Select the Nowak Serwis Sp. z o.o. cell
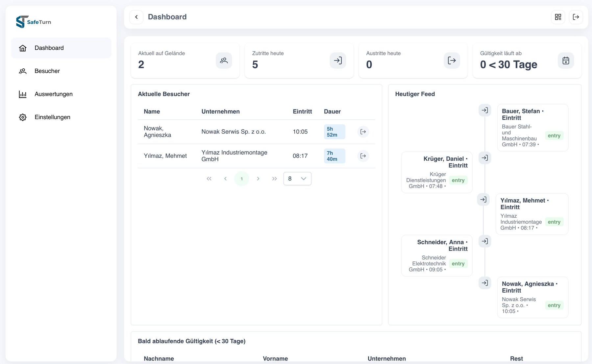Image resolution: width=592 pixels, height=364 pixels. click(234, 132)
